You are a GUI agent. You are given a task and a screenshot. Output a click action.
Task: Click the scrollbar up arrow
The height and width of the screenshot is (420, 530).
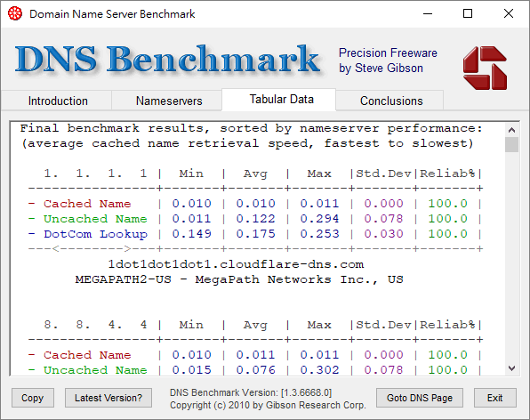[x=511, y=130]
